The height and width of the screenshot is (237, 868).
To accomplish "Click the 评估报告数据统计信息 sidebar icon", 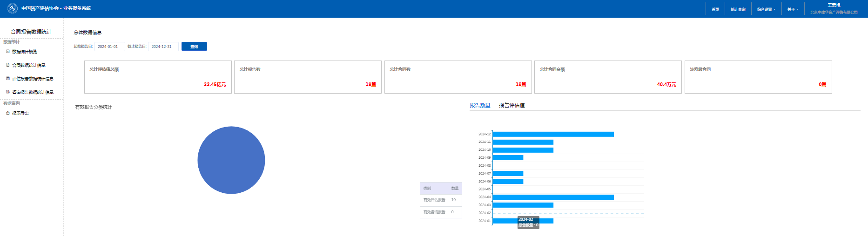I will tap(8, 79).
